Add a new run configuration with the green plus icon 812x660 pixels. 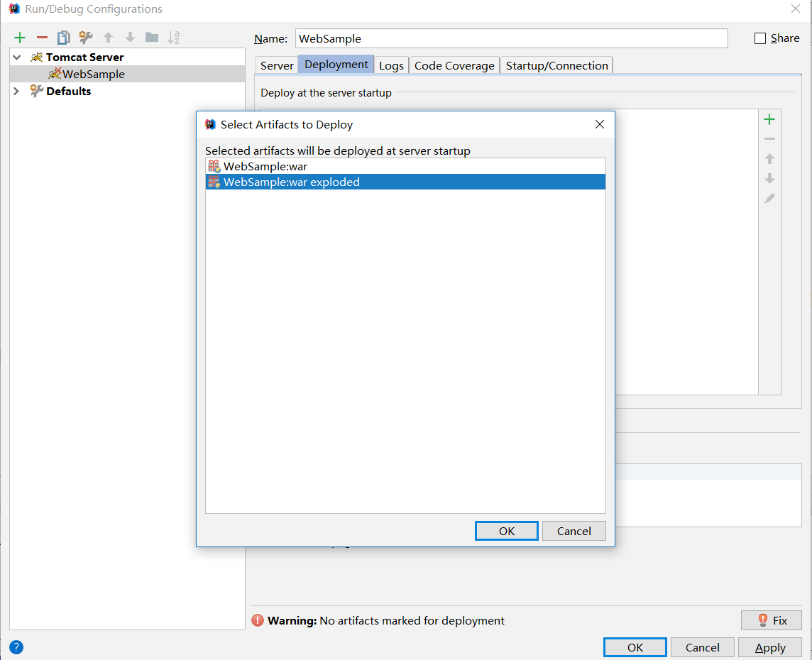tap(20, 38)
